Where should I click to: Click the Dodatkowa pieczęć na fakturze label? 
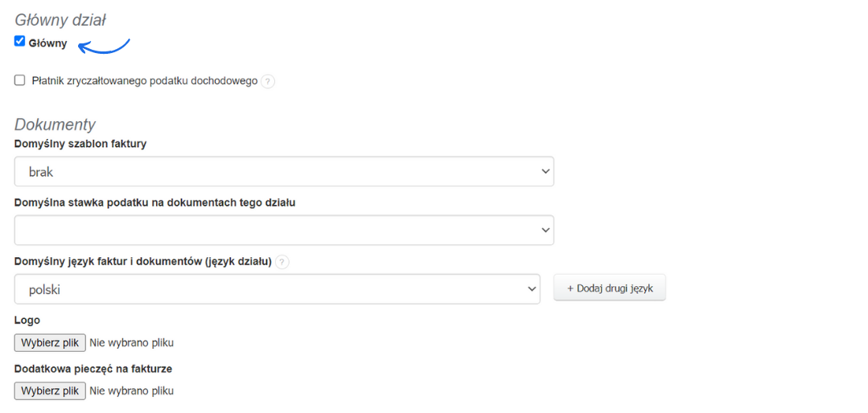pos(93,369)
